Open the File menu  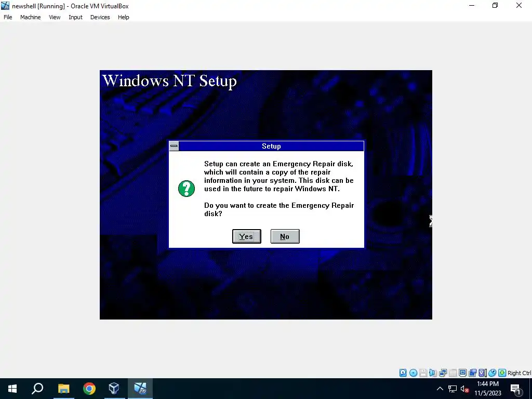pos(8,17)
